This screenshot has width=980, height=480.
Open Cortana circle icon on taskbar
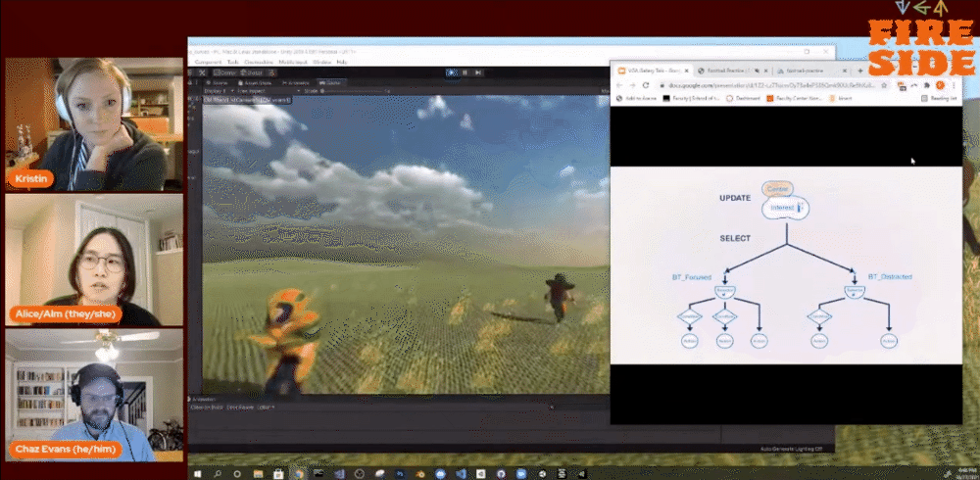237,474
